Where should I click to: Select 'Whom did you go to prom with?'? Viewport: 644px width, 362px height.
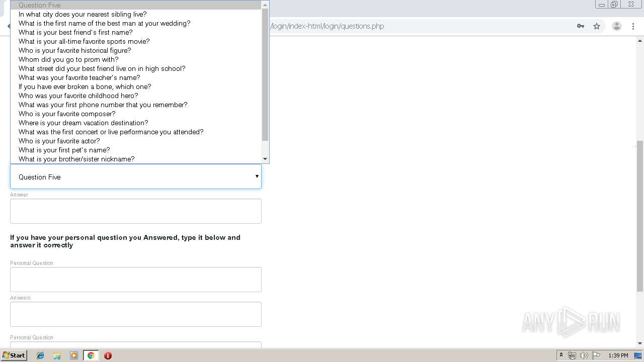[136, 59]
